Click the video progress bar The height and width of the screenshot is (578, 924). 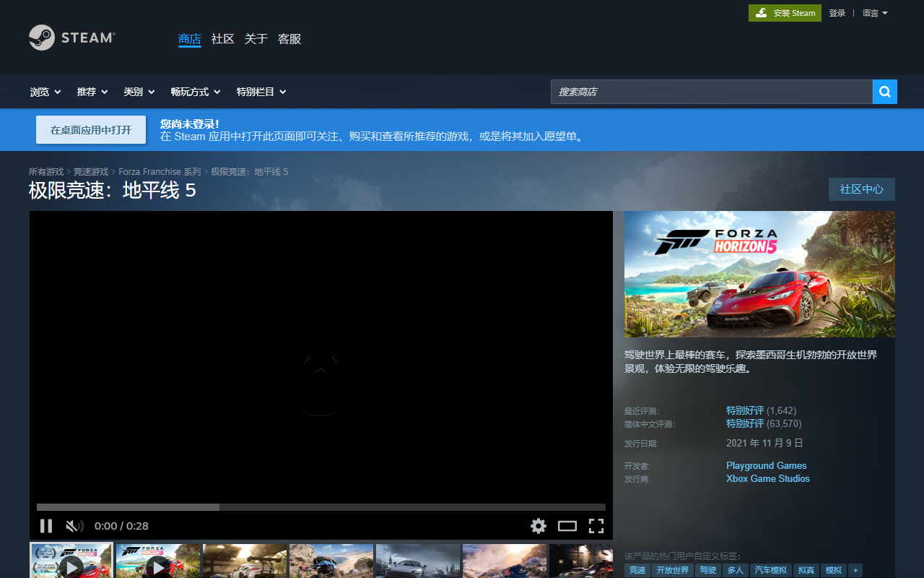tap(321, 507)
